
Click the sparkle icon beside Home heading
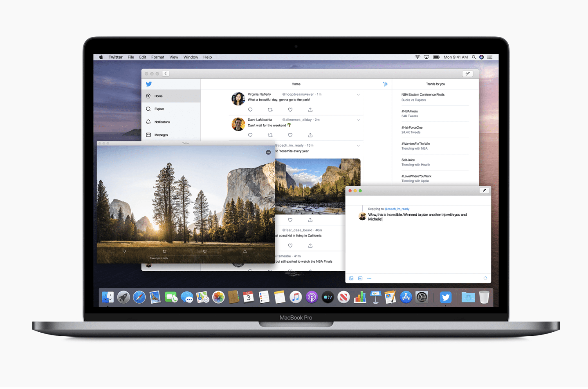[385, 84]
